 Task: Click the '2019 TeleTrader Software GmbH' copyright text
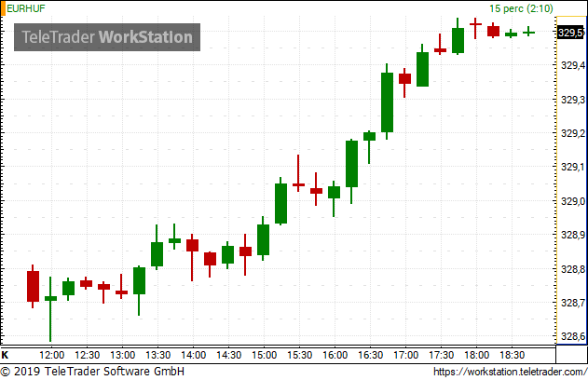(x=99, y=372)
